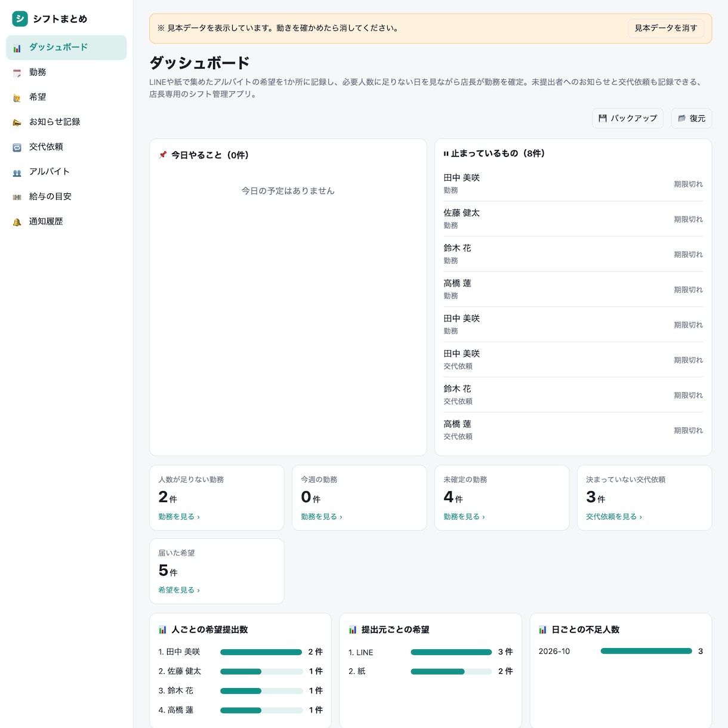Screen dimensions: 728x728
Task: Open 交代依頼 from the sidebar
Action: (66, 147)
